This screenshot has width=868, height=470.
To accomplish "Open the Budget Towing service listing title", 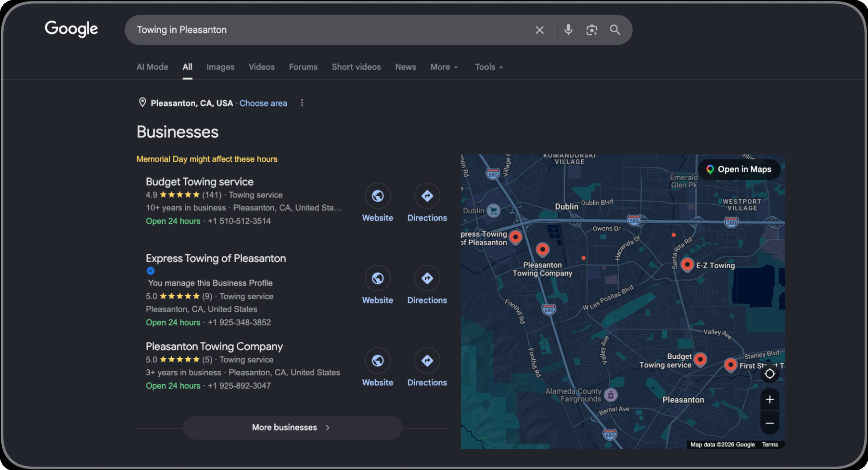I will point(200,182).
